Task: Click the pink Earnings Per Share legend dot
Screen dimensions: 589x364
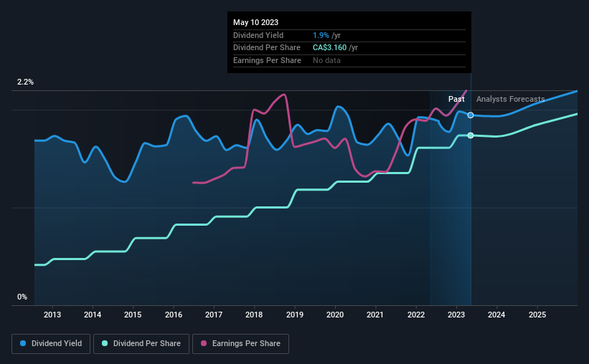Action: (204, 343)
